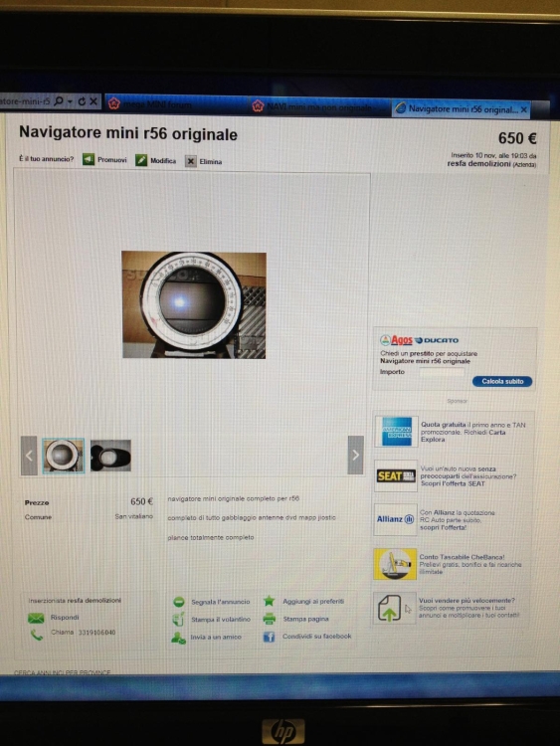Open the Stampa il volantino link
560x746 pixels.
[x=221, y=620]
